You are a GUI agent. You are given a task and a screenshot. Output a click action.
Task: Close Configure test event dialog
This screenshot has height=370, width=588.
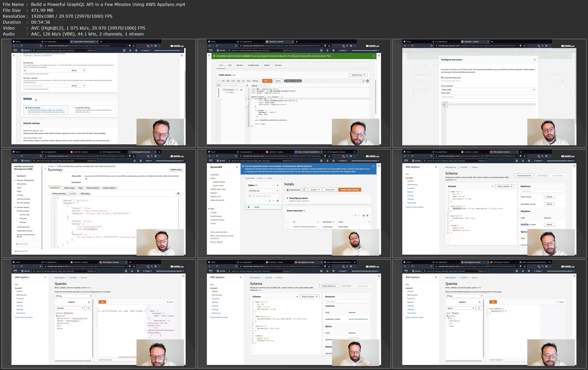point(535,60)
